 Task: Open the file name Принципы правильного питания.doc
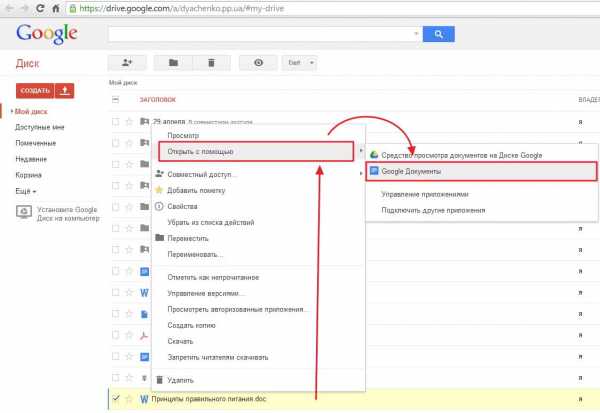209,399
